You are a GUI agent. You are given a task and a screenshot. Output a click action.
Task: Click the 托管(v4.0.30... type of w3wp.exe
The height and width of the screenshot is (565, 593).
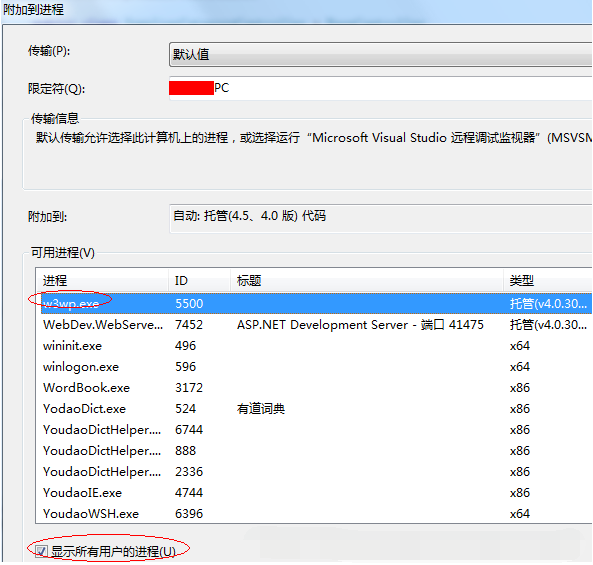[x=548, y=304]
